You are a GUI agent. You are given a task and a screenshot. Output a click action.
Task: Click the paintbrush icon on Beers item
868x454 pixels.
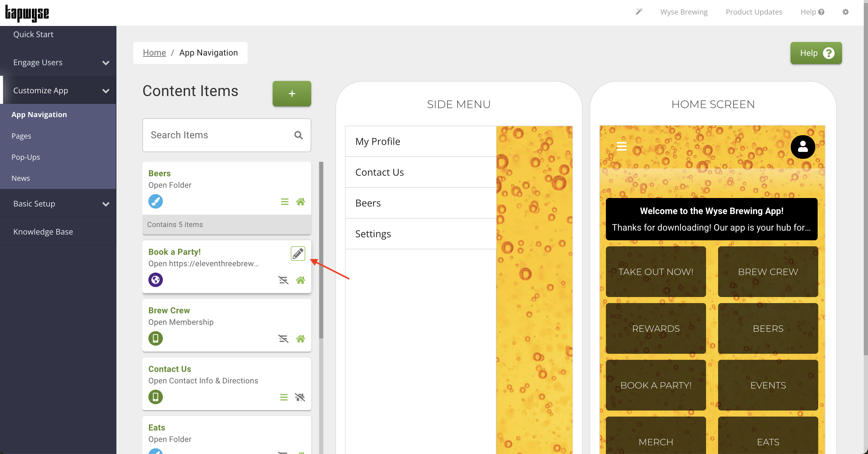point(155,201)
